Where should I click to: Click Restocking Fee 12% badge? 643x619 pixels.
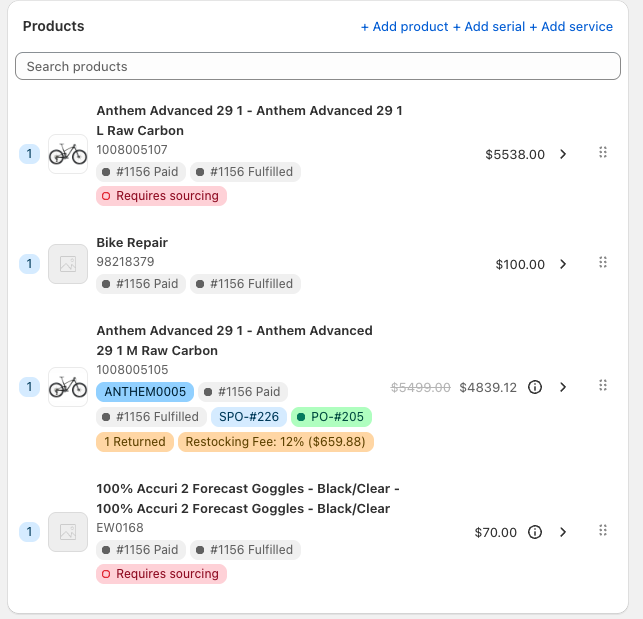276,442
